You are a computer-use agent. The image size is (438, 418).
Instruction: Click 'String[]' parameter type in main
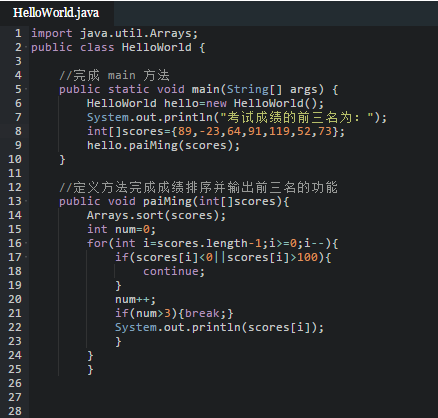[254, 90]
